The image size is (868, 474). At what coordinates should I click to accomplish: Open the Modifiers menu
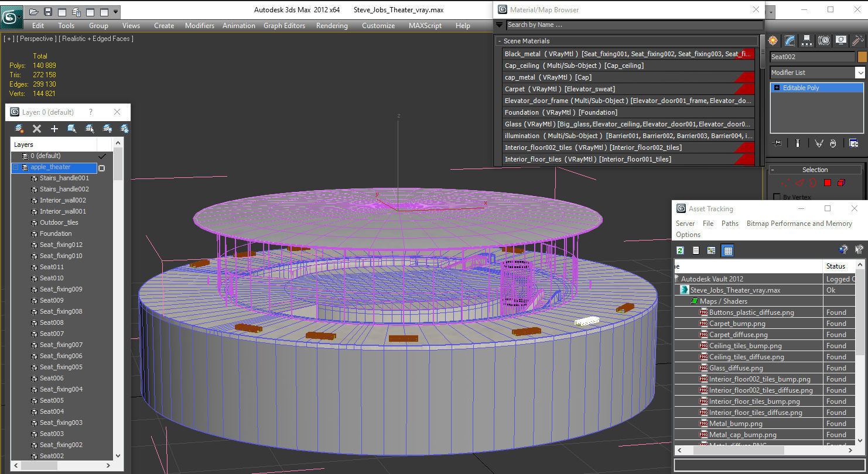coord(200,26)
